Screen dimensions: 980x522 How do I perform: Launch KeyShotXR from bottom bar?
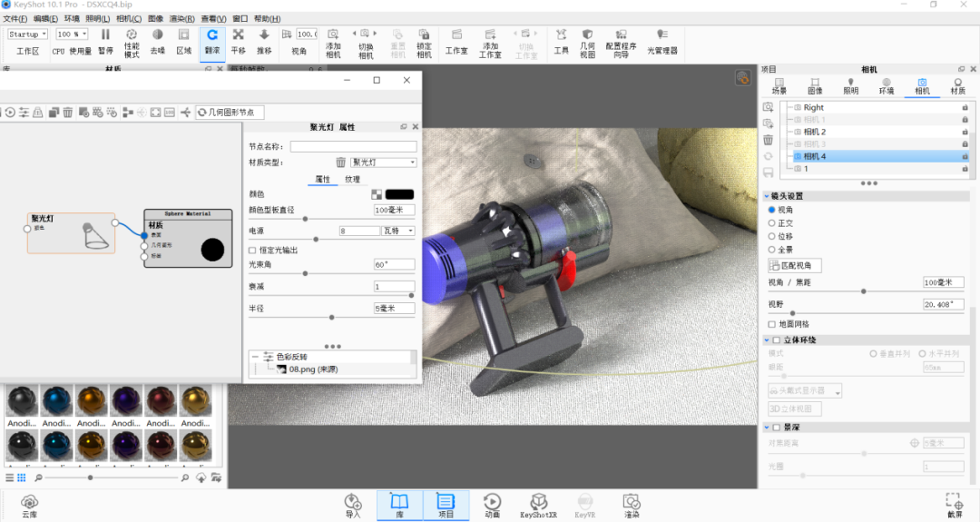click(538, 506)
